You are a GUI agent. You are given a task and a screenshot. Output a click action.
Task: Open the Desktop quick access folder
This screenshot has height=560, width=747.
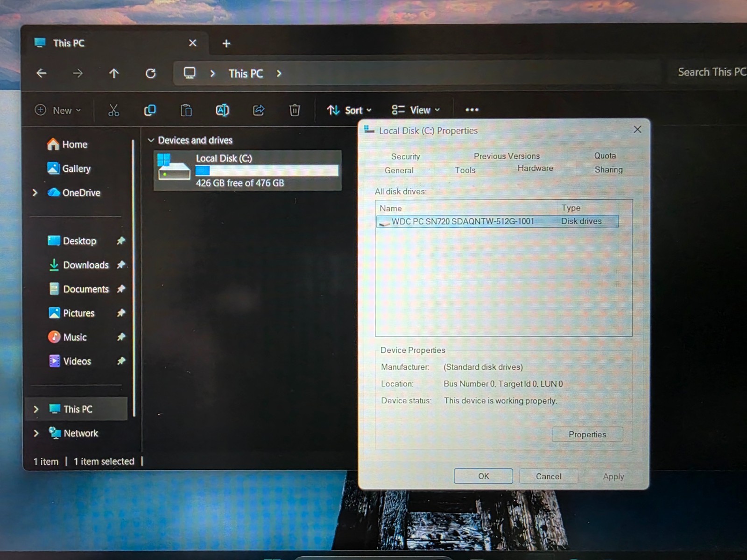coord(72,241)
